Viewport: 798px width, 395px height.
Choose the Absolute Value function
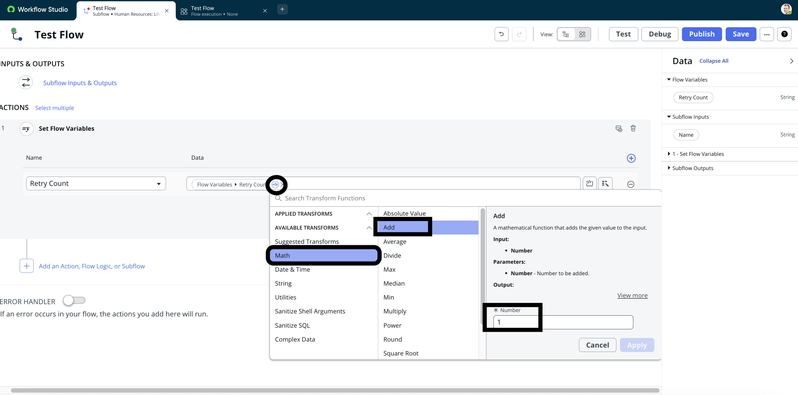(429, 214)
